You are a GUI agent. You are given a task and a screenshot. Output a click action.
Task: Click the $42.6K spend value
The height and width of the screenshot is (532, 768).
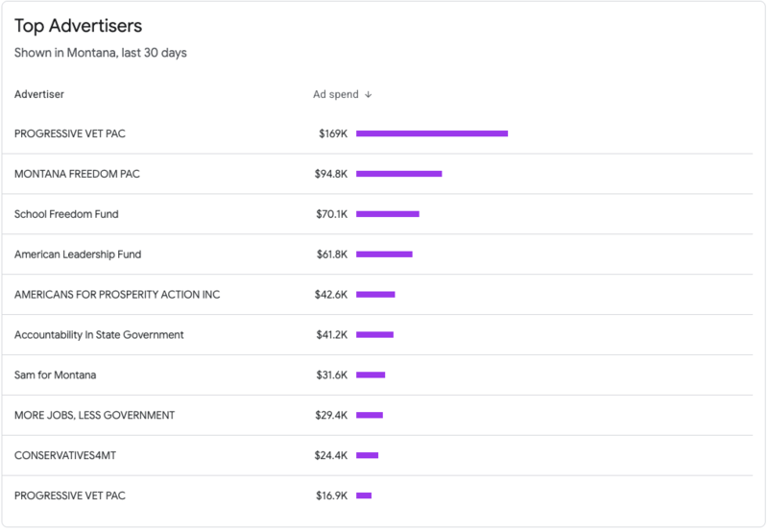(x=331, y=295)
